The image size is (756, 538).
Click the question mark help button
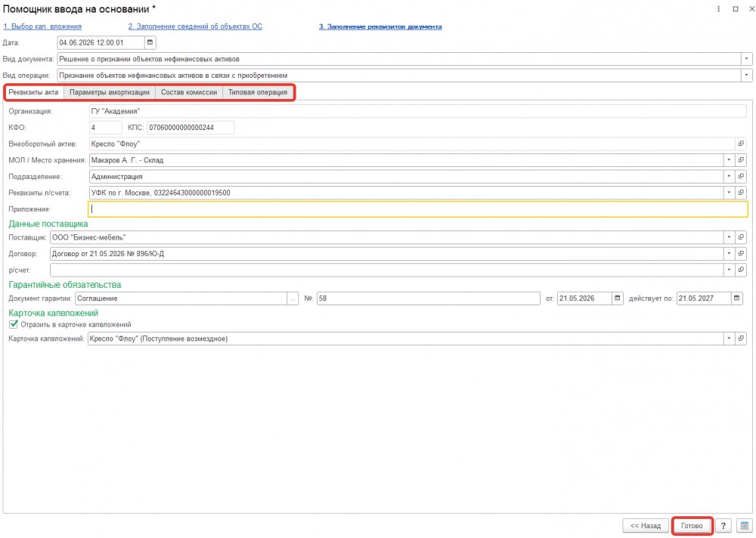pyautogui.click(x=723, y=525)
